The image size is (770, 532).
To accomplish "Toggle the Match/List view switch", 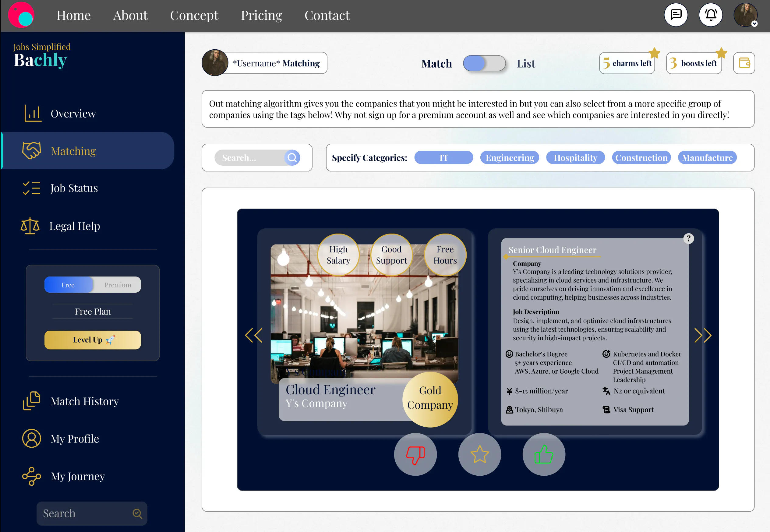I will coord(484,63).
